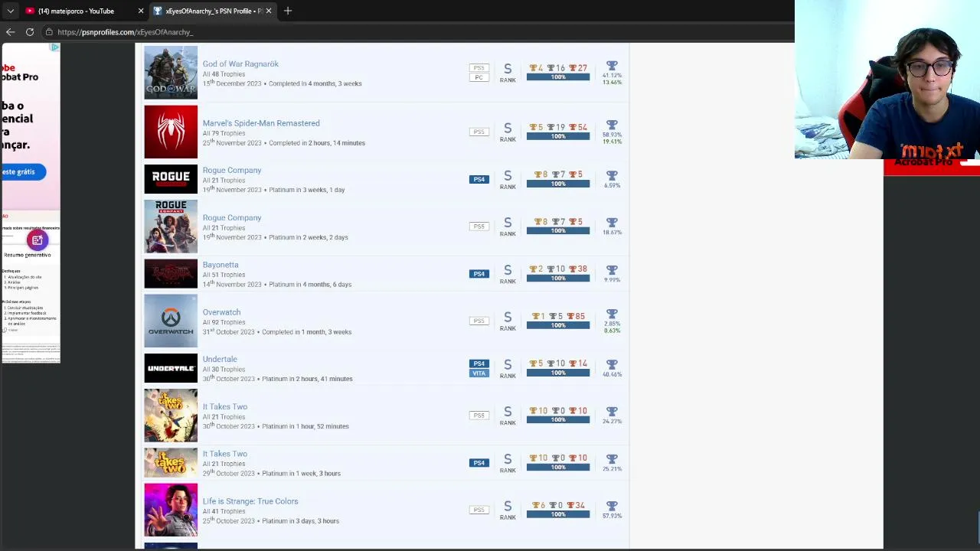Click PC badge on God of War row
Screen dimensions: 980x551
479,77
